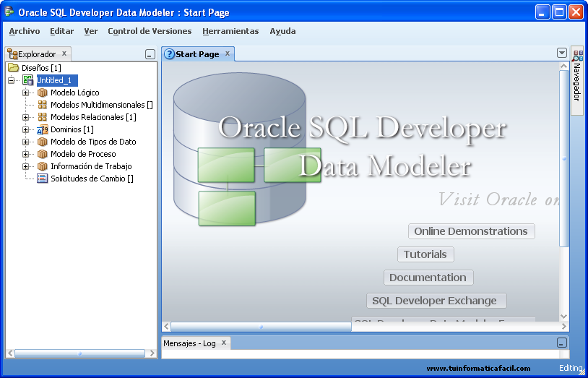Click the Start Page help icon
This screenshot has width=588, height=378.
(170, 54)
